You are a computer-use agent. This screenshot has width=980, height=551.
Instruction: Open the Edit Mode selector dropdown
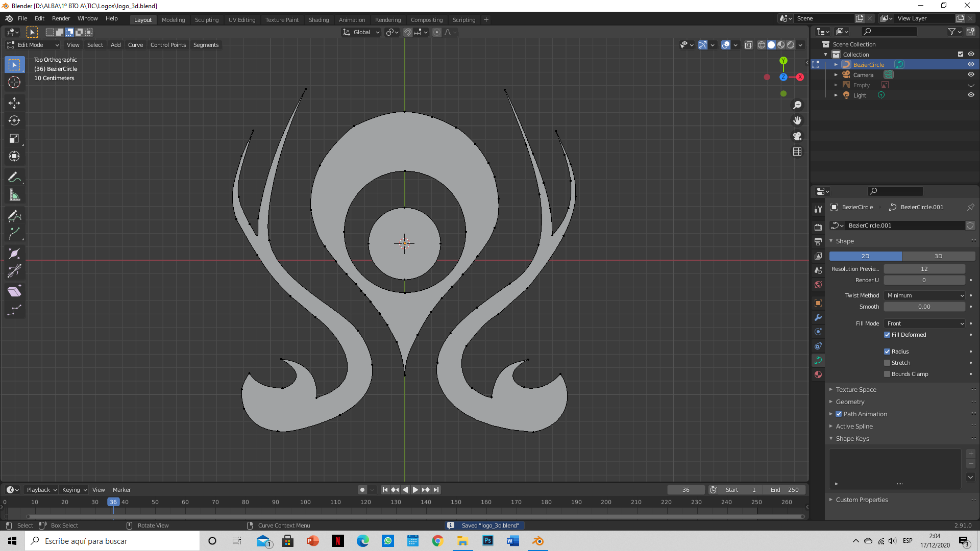pos(34,45)
